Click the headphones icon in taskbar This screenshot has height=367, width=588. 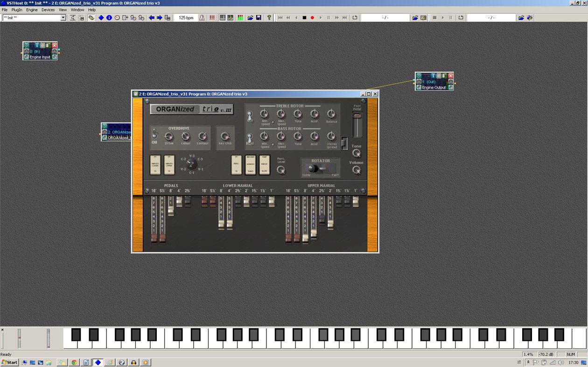tap(134, 362)
